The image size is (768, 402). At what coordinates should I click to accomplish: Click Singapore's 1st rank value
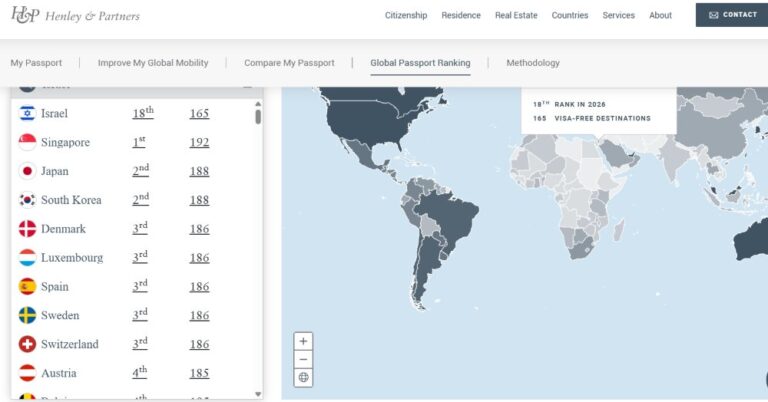pos(139,142)
